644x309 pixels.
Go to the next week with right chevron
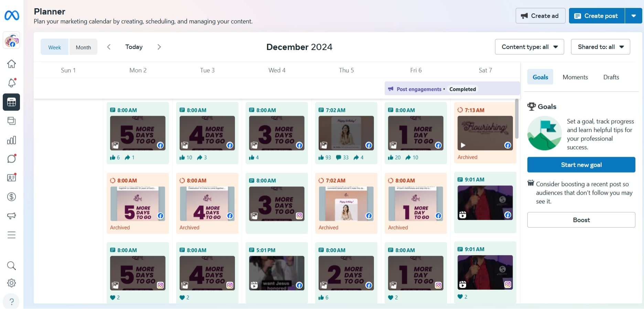click(x=159, y=47)
